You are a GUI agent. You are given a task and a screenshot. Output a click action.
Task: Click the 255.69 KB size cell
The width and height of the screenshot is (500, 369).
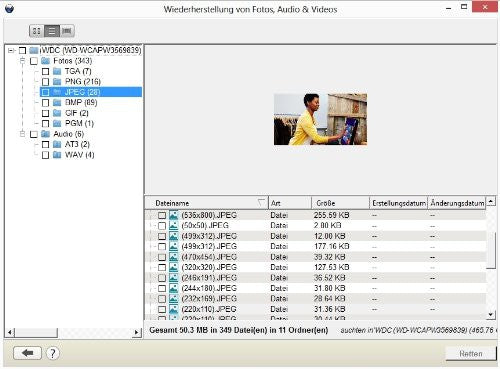pyautogui.click(x=331, y=215)
